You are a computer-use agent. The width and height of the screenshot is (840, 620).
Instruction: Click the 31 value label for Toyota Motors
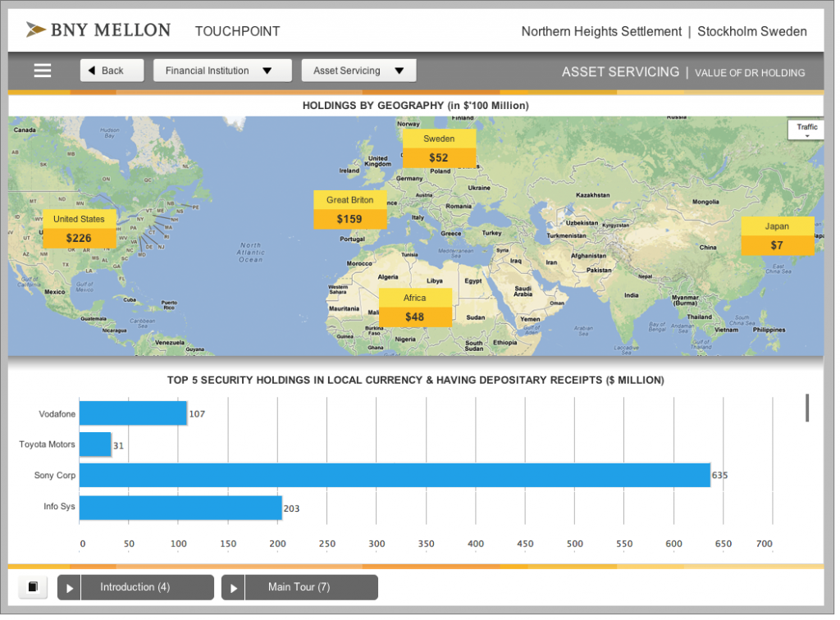(x=118, y=445)
